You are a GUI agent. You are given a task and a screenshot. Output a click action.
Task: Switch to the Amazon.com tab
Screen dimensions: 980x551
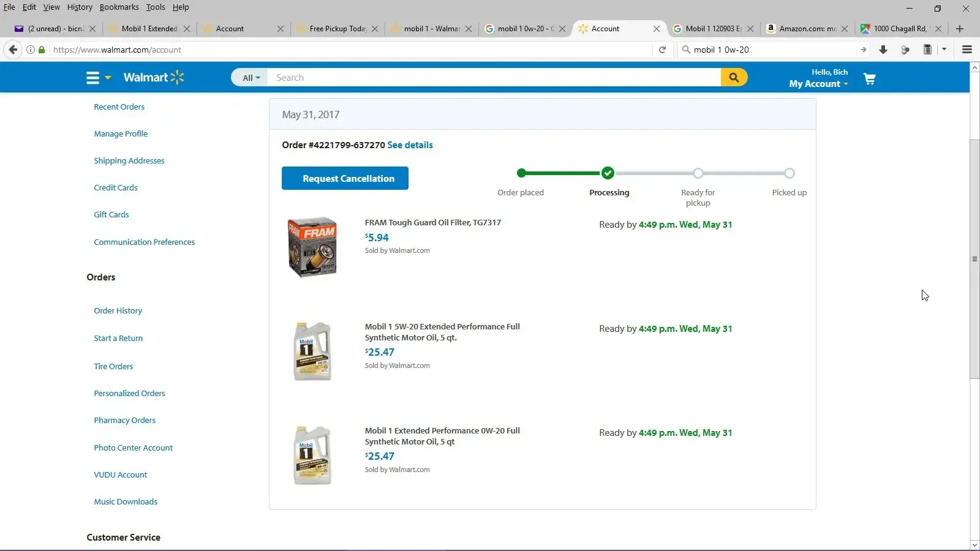tap(807, 29)
